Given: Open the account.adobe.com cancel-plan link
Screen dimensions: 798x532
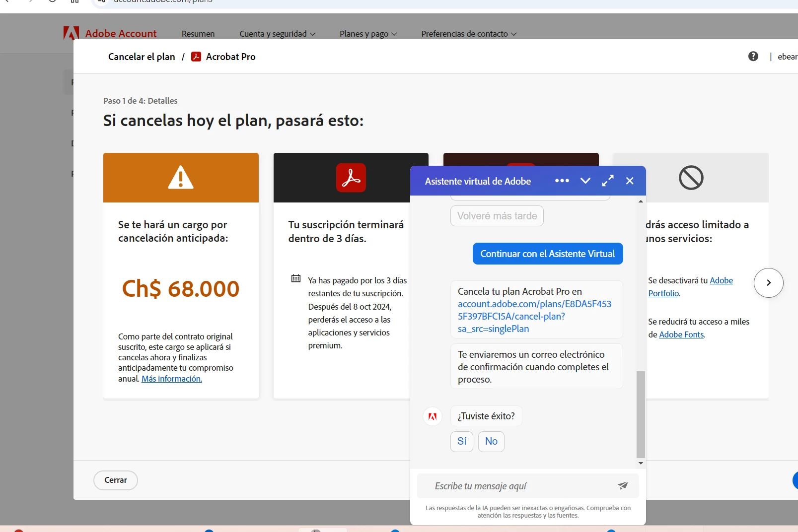Looking at the screenshot, I should (534, 316).
